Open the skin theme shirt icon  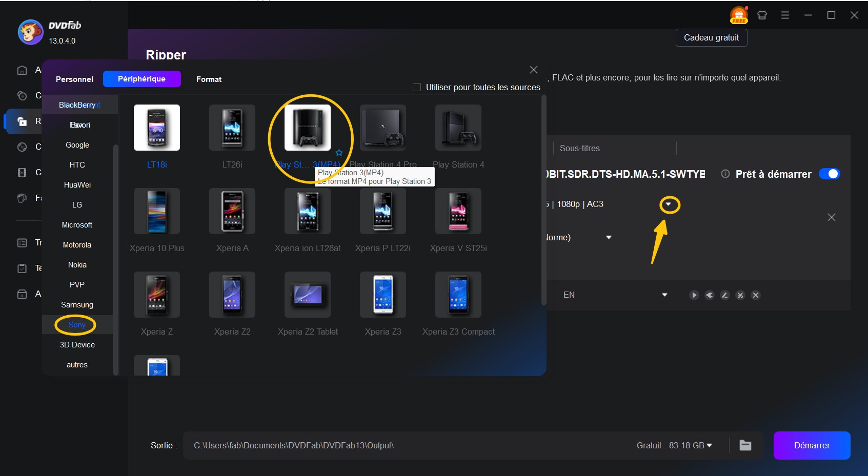point(762,15)
